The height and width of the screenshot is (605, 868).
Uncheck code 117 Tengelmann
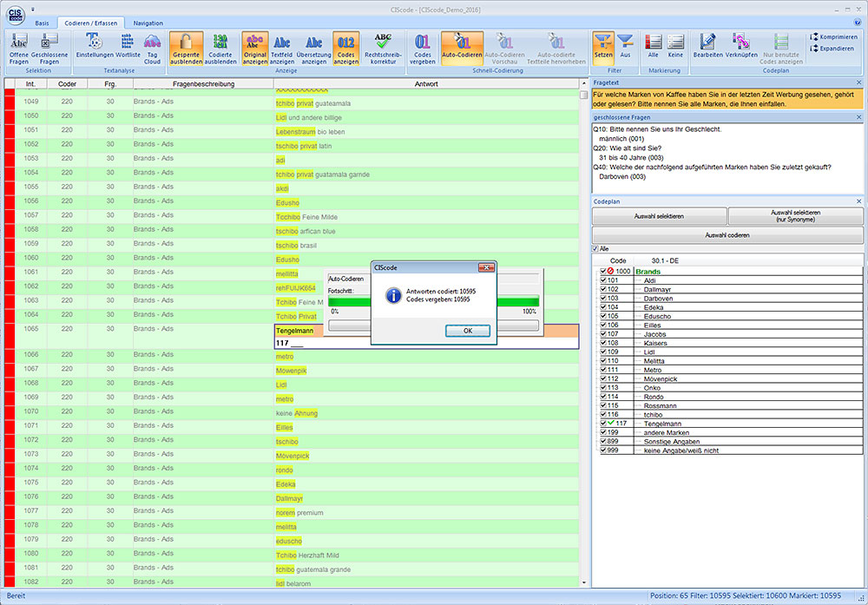[603, 424]
